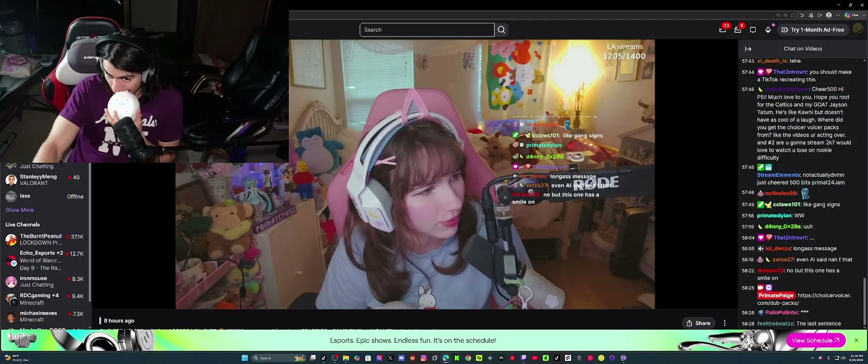
Task: Open Kick app from the taskbar
Action: (x=457, y=358)
